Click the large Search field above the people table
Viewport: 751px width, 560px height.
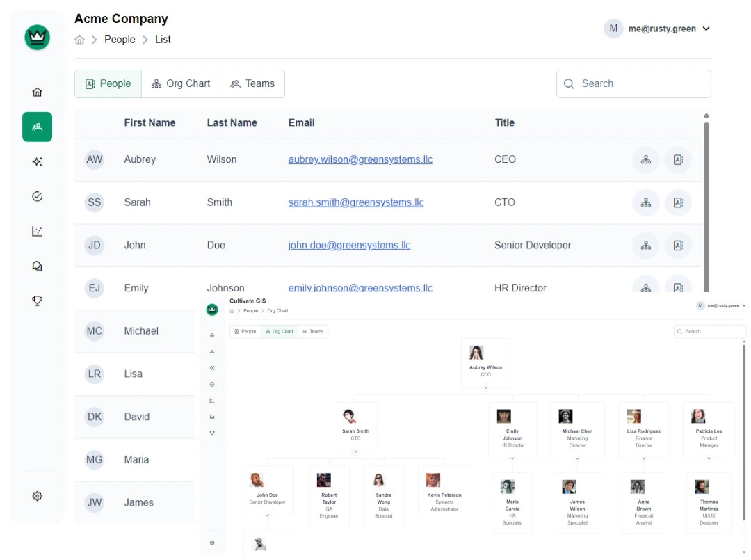point(633,83)
